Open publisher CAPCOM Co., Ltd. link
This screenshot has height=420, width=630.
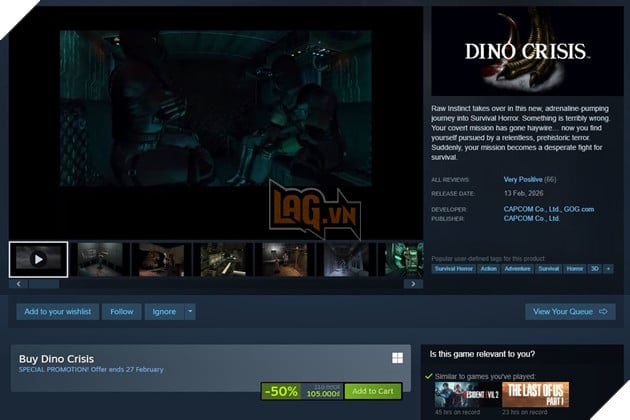(x=532, y=218)
